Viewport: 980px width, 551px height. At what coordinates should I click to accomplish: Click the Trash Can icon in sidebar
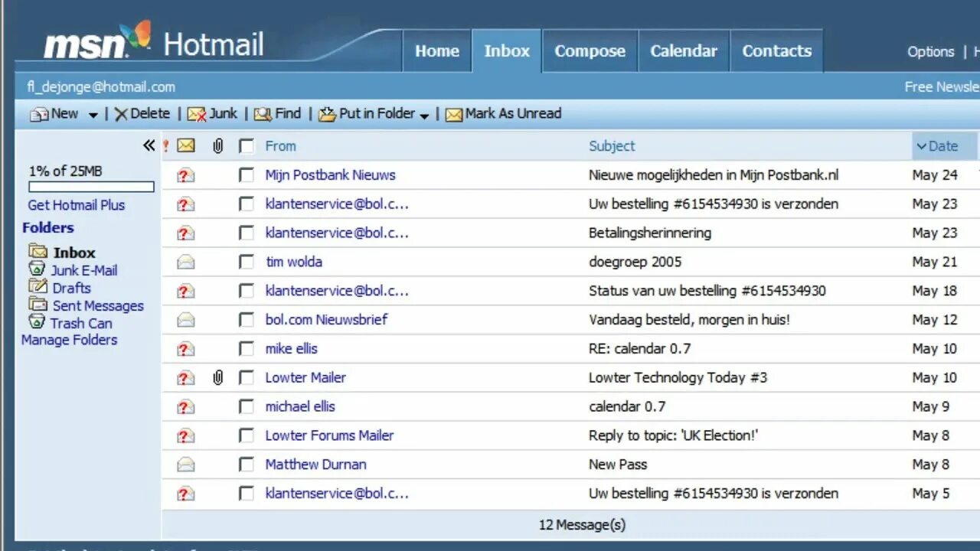click(37, 321)
